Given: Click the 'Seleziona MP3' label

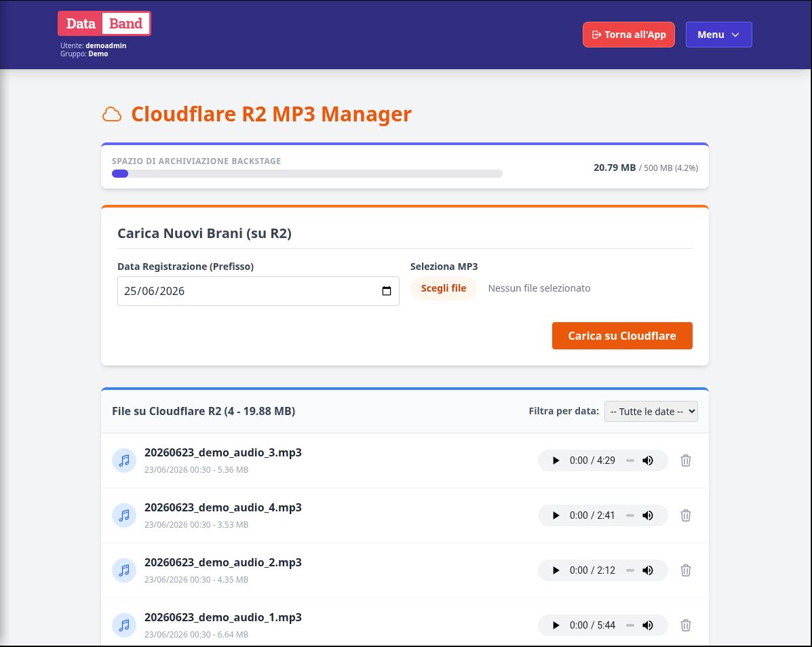Looking at the screenshot, I should tap(444, 267).
